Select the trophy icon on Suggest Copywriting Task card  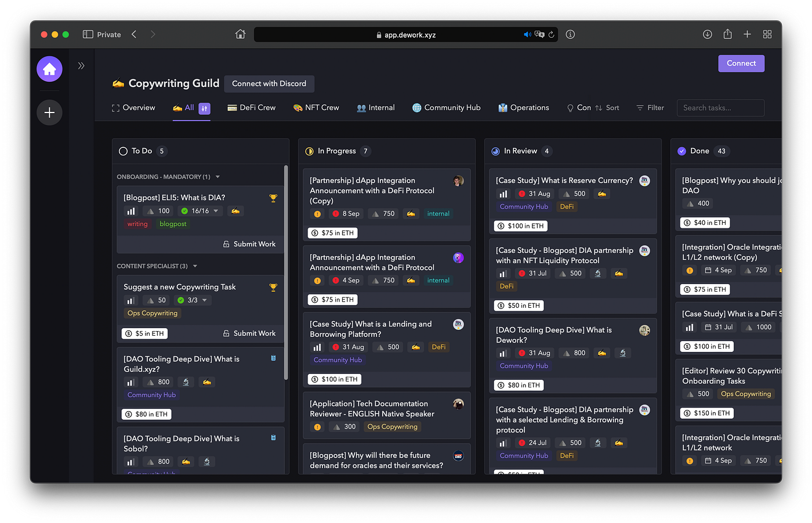(x=273, y=288)
